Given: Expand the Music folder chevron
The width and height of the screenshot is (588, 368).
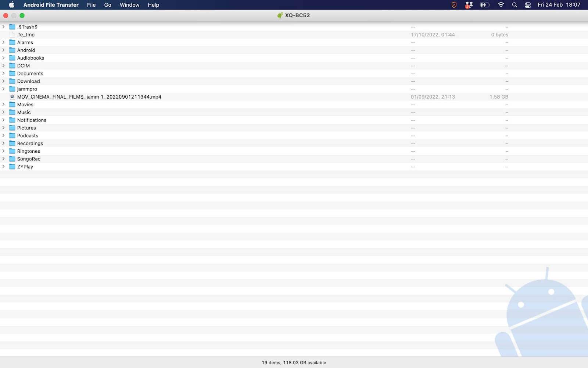Looking at the screenshot, I should [x=4, y=112].
